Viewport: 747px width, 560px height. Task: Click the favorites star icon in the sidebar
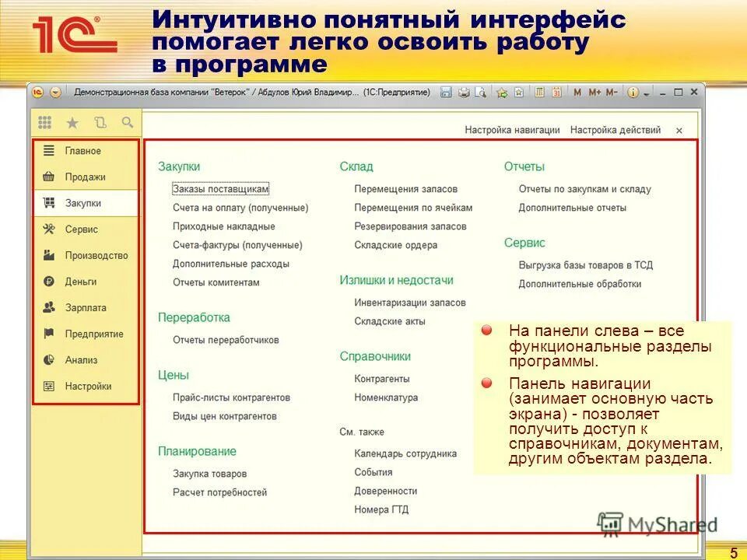(x=72, y=123)
